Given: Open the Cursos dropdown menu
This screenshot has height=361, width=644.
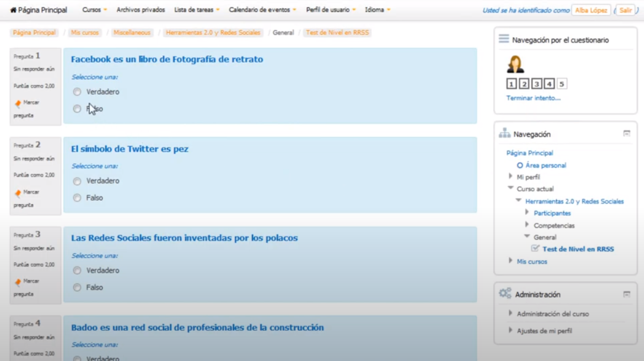Looking at the screenshot, I should coord(95,10).
